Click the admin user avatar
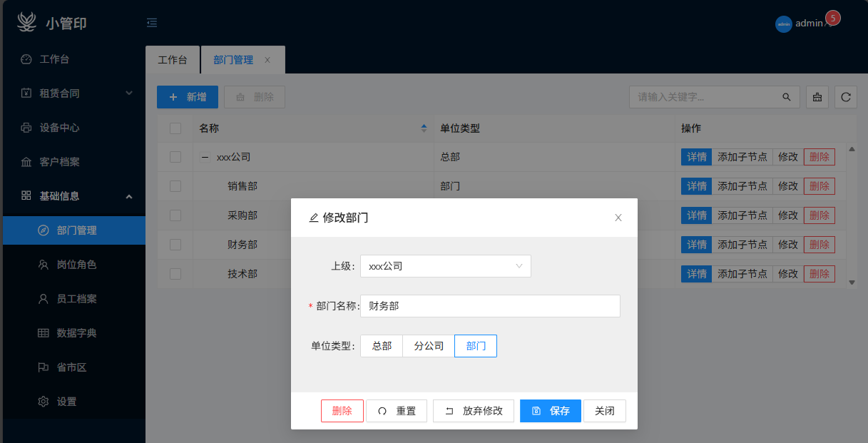The width and height of the screenshot is (868, 443). [x=784, y=24]
